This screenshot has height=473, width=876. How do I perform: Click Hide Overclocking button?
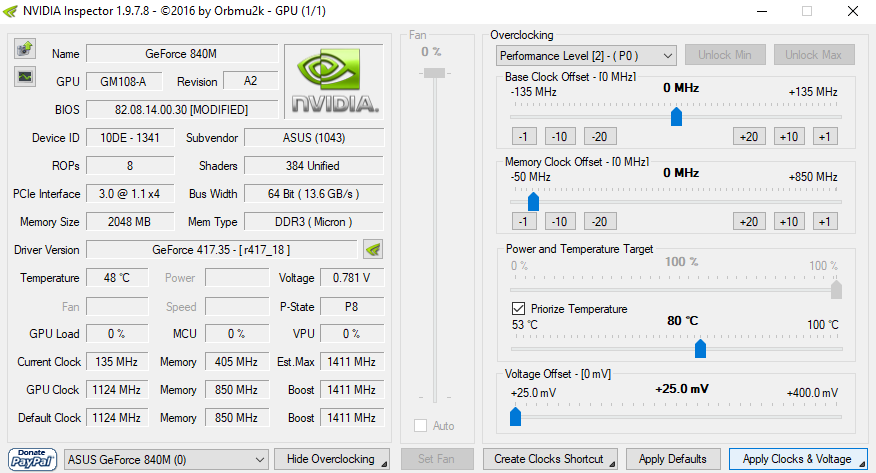coord(331,459)
